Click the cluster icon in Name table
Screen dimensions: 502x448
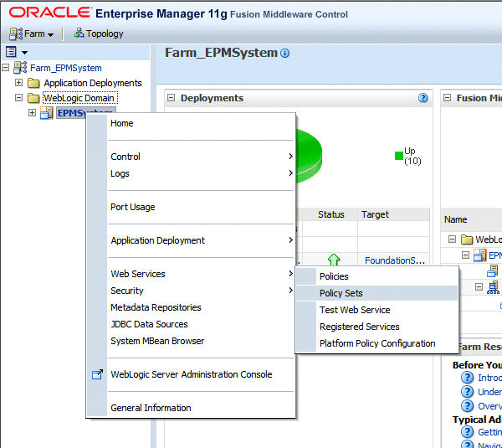pyautogui.click(x=493, y=287)
